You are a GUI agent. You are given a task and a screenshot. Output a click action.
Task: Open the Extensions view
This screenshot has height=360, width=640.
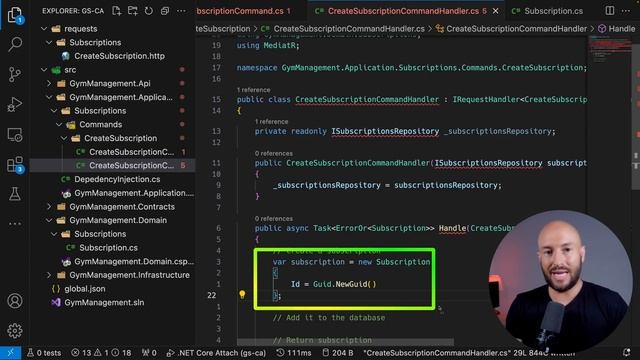(x=15, y=164)
